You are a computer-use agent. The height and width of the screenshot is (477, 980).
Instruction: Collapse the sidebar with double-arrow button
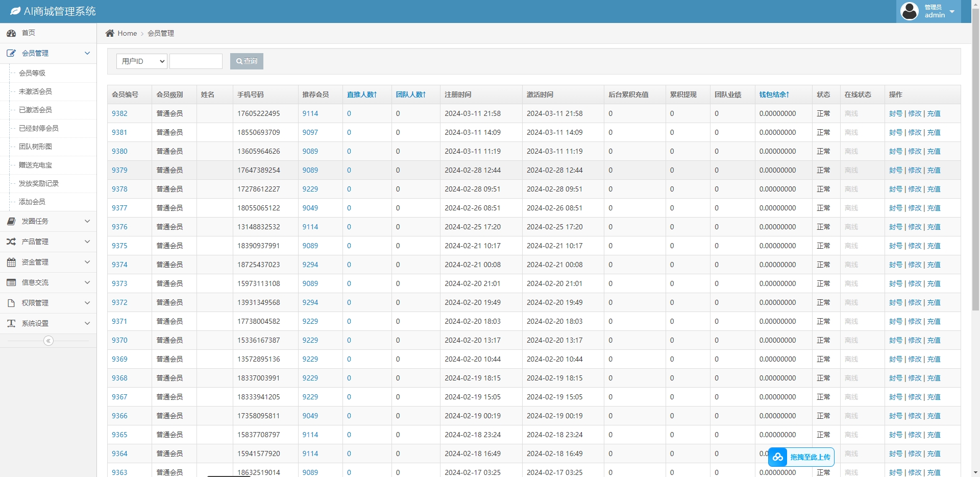point(48,341)
